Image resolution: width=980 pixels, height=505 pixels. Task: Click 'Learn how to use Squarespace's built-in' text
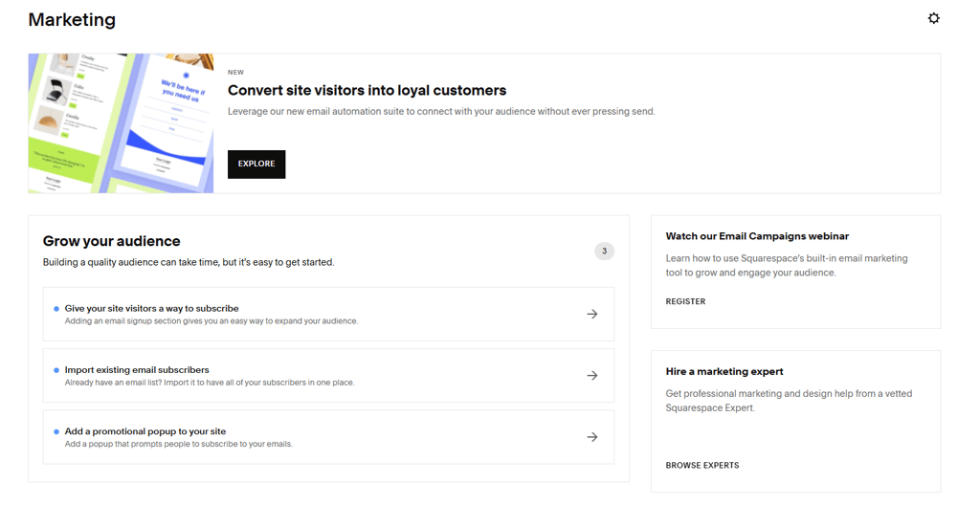787,266
